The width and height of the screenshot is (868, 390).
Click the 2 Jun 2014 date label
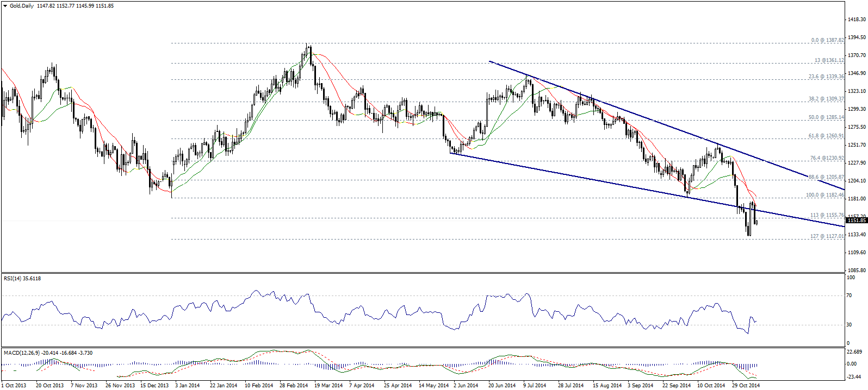coord(466,386)
